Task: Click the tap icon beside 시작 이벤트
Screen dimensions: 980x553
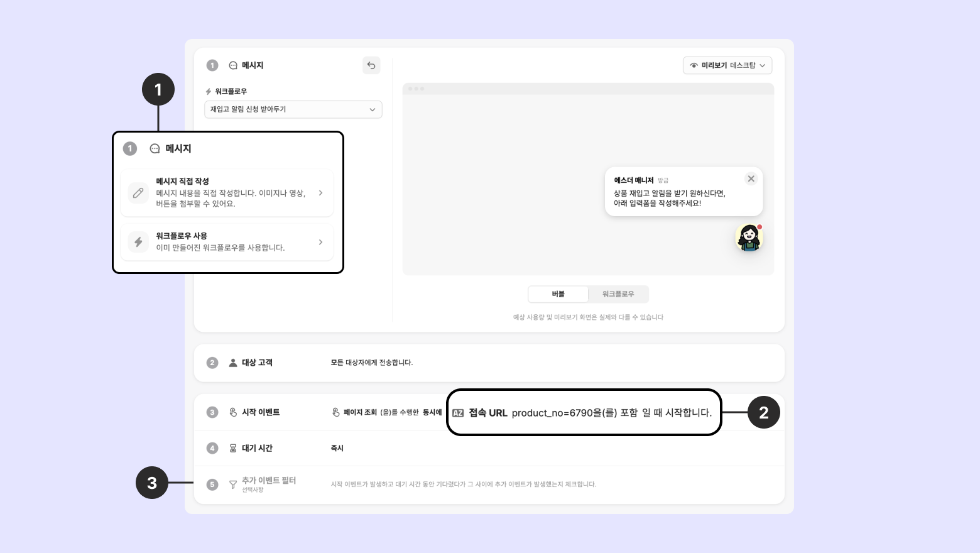Action: 233,412
